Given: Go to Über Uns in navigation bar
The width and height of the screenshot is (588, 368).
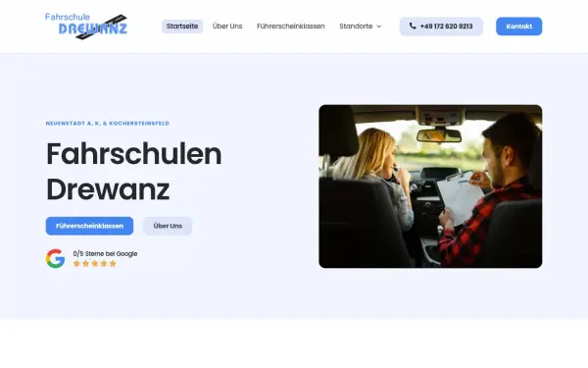Looking at the screenshot, I should click(x=227, y=26).
